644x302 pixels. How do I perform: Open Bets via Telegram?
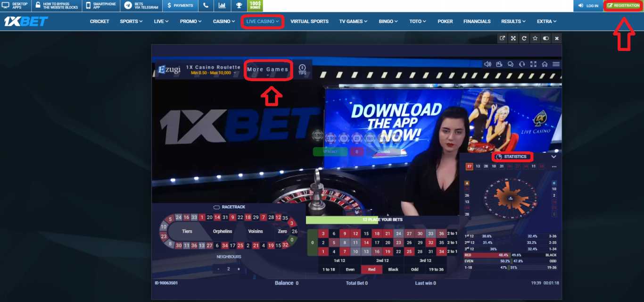click(x=141, y=6)
